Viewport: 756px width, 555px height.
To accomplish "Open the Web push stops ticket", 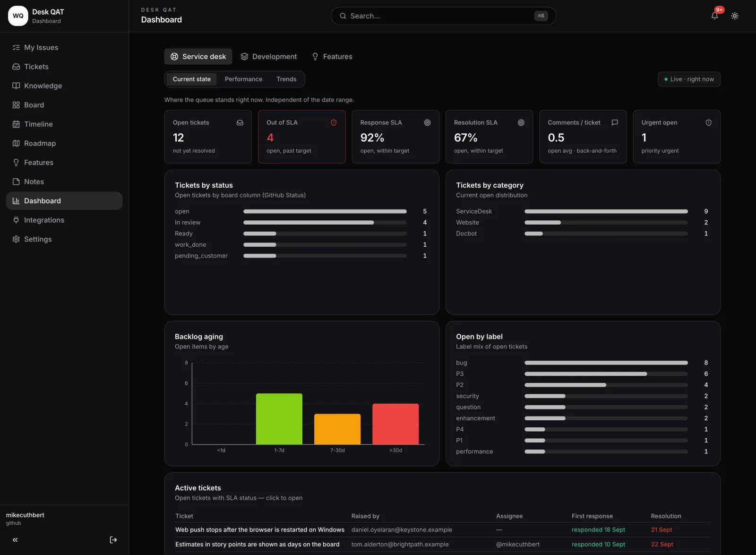I will (260, 529).
